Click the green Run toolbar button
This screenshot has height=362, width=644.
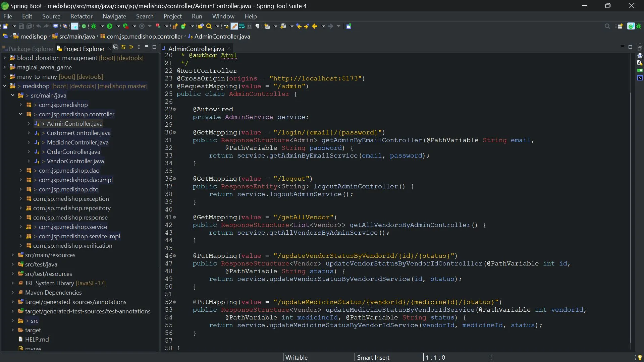point(110,26)
